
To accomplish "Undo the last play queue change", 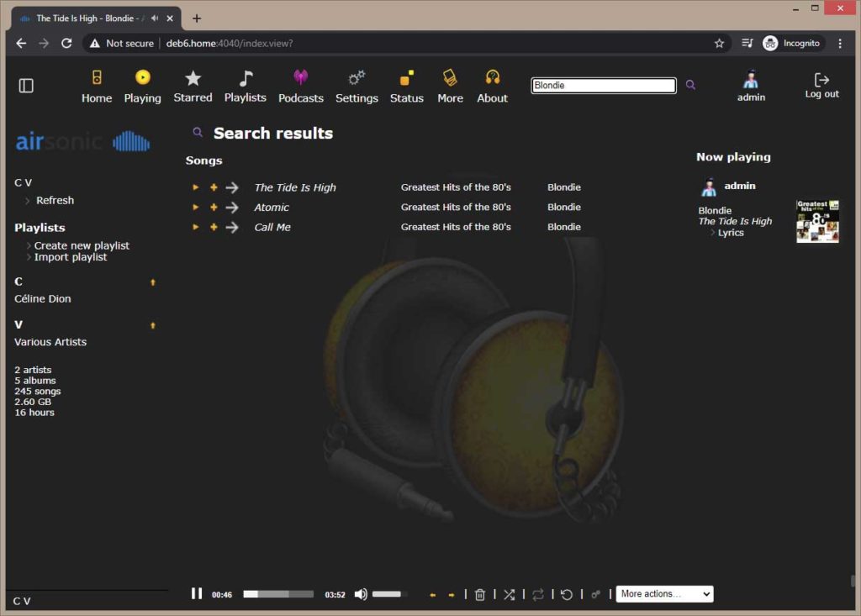I will tap(567, 594).
